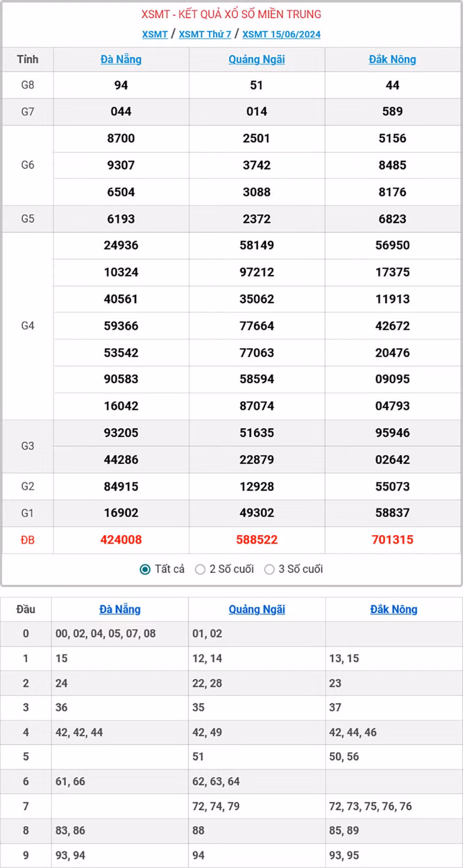Select the Đà Nẵng column header link
The width and height of the screenshot is (463, 868).
tap(121, 59)
